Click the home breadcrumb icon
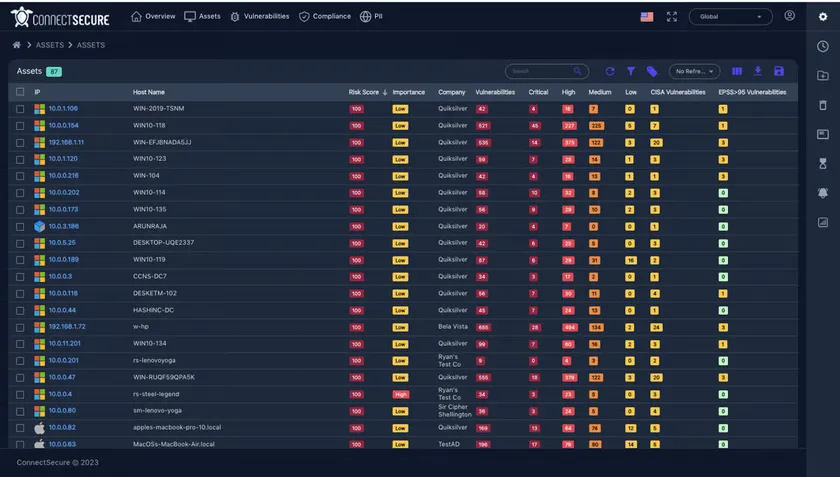 click(17, 45)
